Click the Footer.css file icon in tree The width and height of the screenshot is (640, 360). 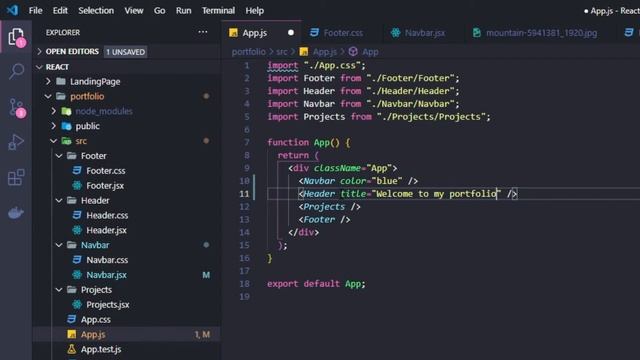[x=77, y=170]
